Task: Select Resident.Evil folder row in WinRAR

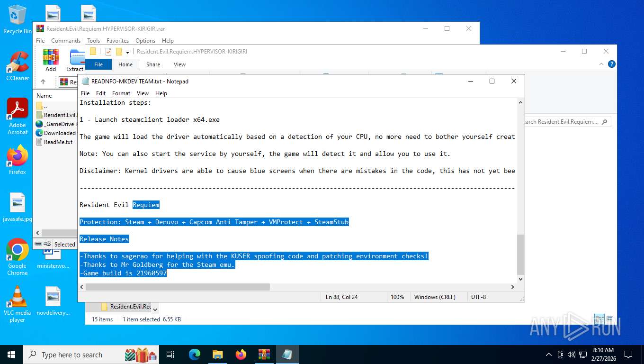Action: coord(56,115)
